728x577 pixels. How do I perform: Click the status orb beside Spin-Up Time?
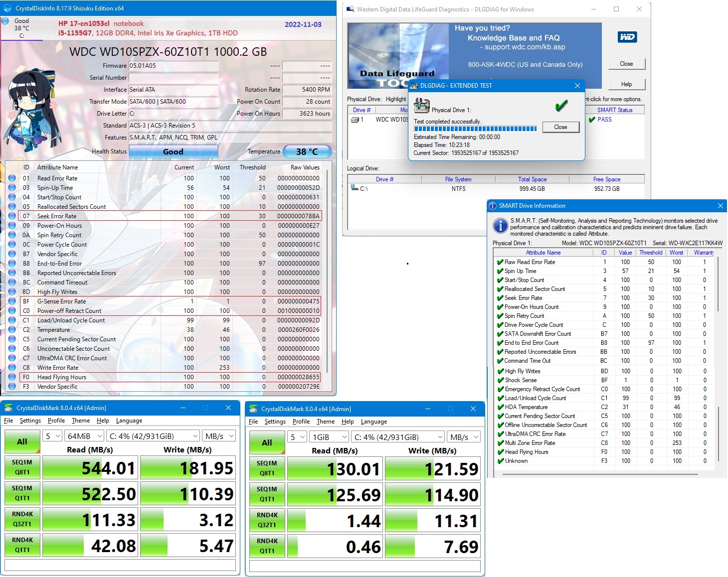pyautogui.click(x=12, y=187)
